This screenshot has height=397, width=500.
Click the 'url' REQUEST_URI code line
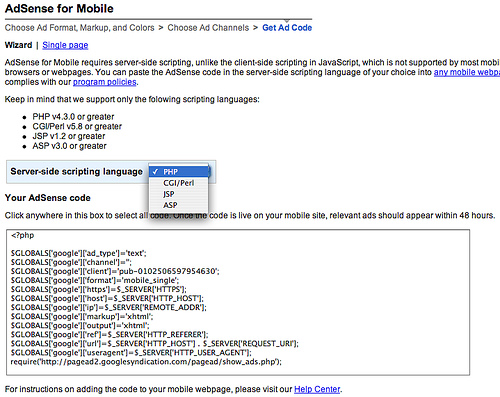155,343
